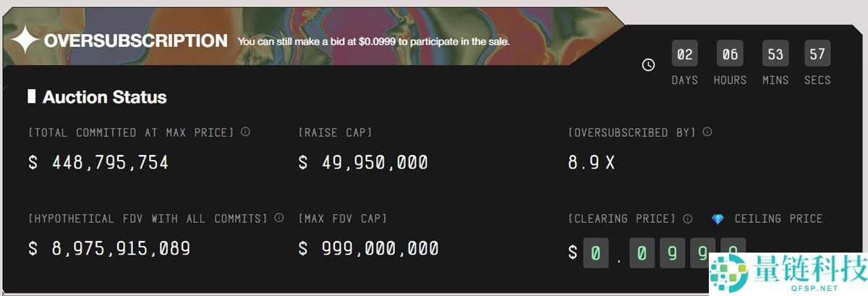Image resolution: width=868 pixels, height=296 pixels.
Task: Click the bid at $0.0999 notice text
Action: (x=373, y=42)
